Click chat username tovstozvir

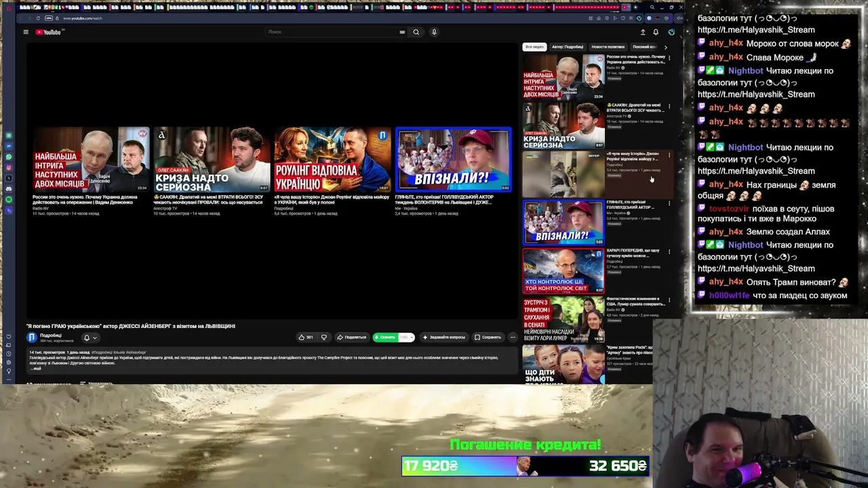coord(729,209)
